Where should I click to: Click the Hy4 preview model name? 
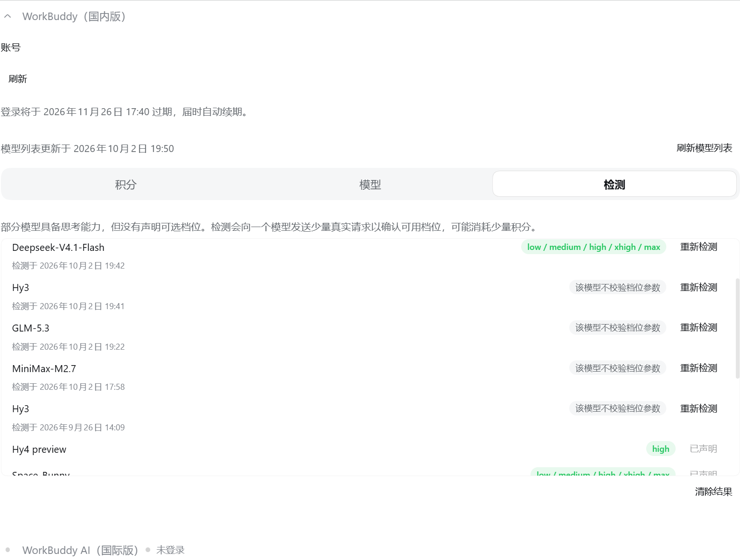click(39, 449)
